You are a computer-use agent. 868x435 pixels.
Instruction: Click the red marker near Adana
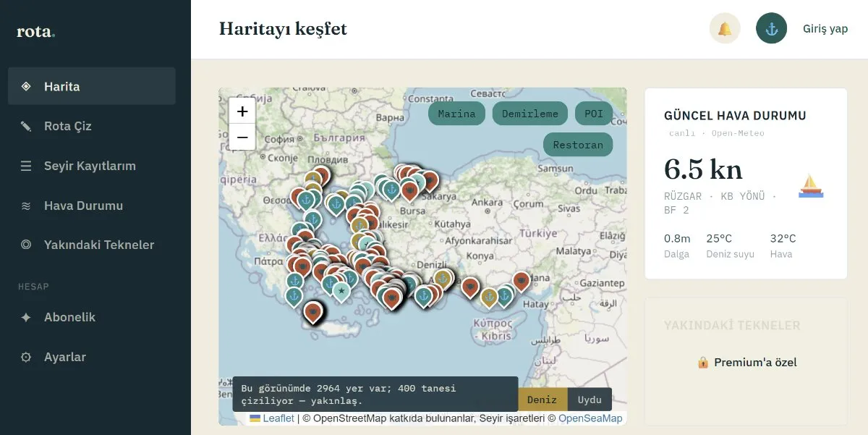[x=521, y=281]
